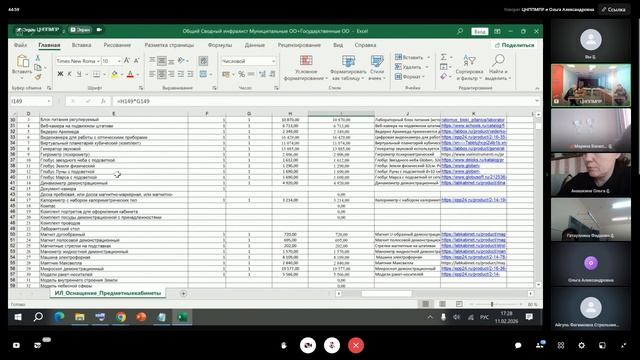Click the Clear eraser icon

tap(443, 76)
